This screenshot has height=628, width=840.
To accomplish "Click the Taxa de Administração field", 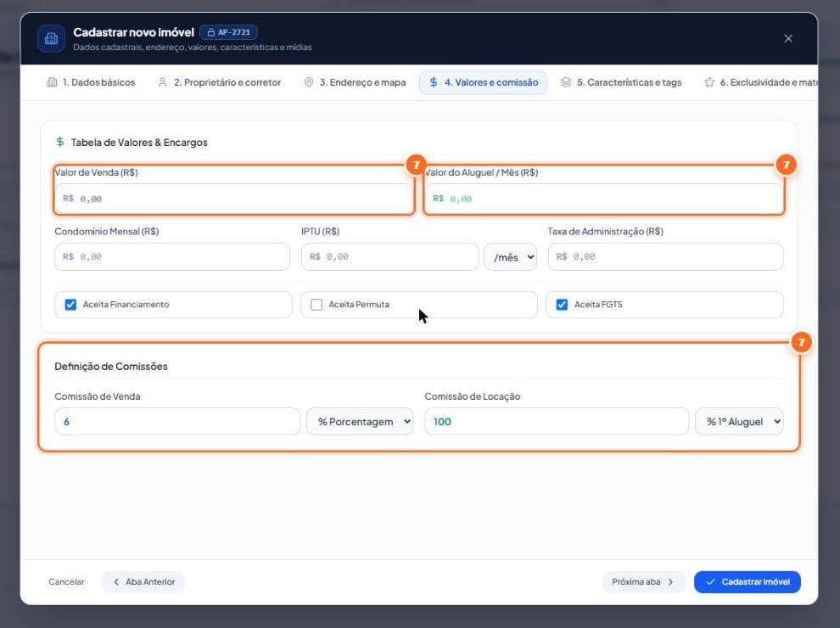I will 665,256.
